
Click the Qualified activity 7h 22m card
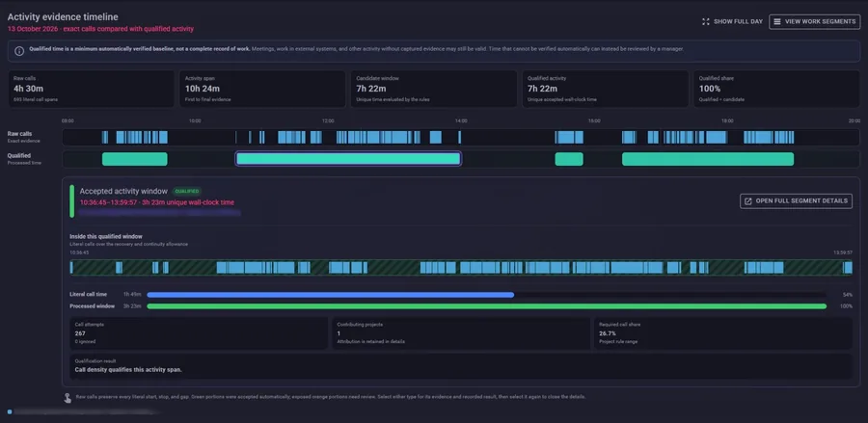click(x=605, y=89)
